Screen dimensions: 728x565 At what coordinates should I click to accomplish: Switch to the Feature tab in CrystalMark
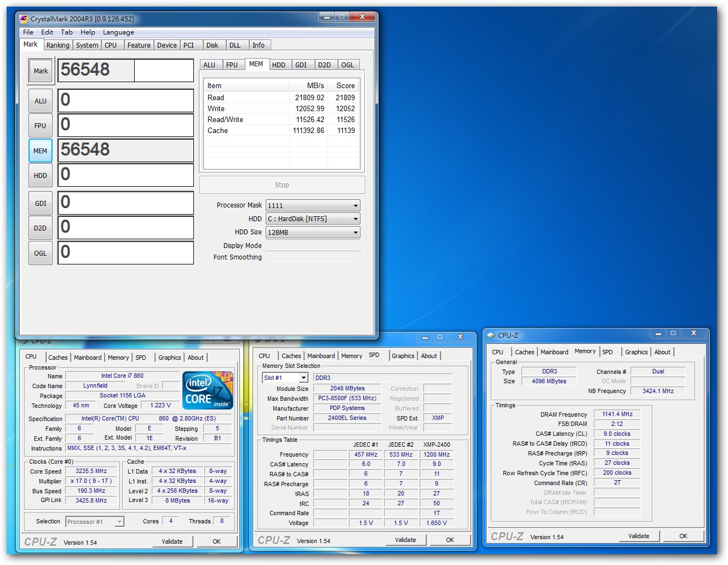pyautogui.click(x=139, y=45)
